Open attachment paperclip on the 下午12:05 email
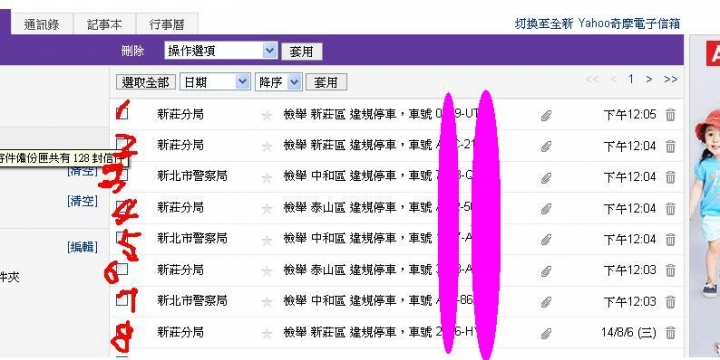The image size is (720, 360). (x=546, y=115)
